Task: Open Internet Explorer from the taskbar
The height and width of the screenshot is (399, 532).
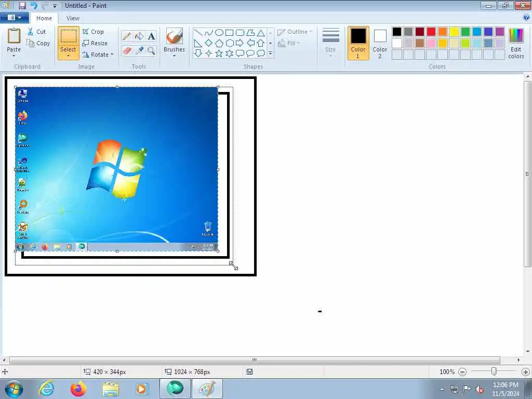Action: [46, 389]
